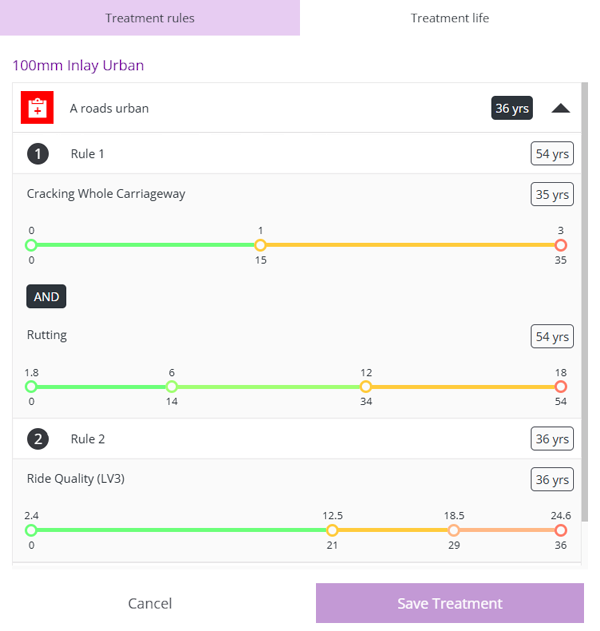
Task: Click the Rutting slider handle at 34
Action: click(366, 387)
